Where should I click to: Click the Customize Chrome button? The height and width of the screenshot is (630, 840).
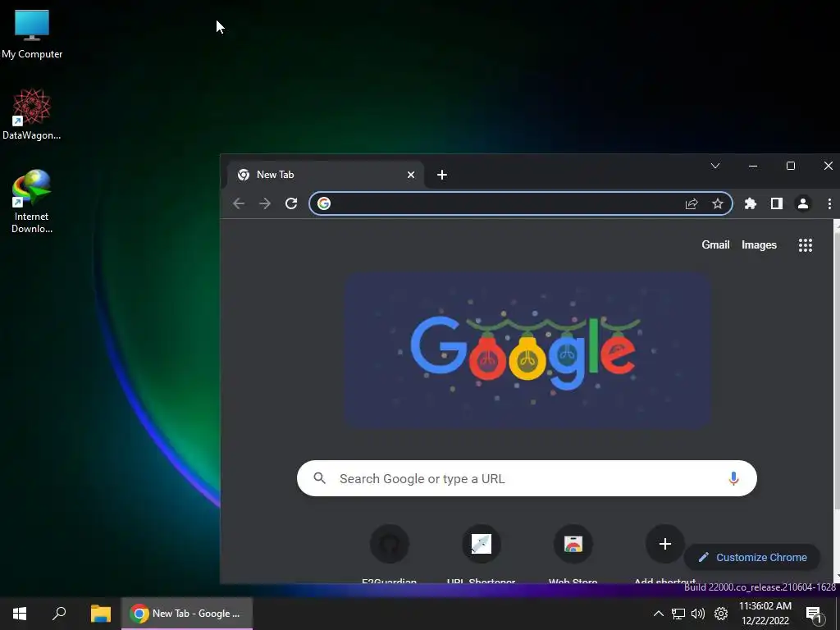tap(752, 557)
